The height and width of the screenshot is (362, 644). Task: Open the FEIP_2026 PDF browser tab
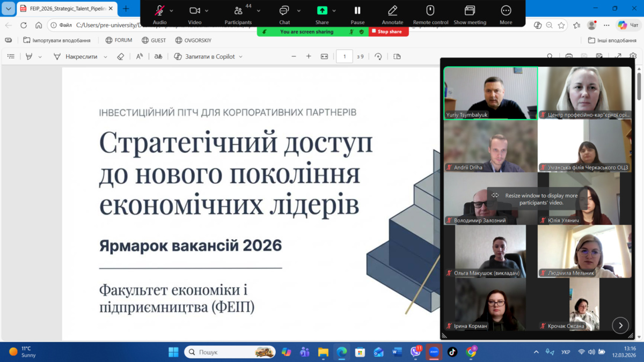tap(63, 9)
